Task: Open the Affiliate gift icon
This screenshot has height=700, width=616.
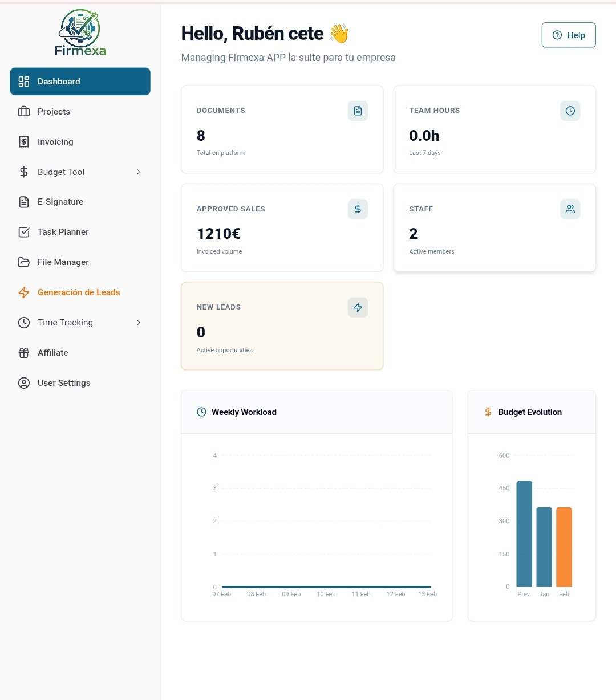Action: point(23,352)
